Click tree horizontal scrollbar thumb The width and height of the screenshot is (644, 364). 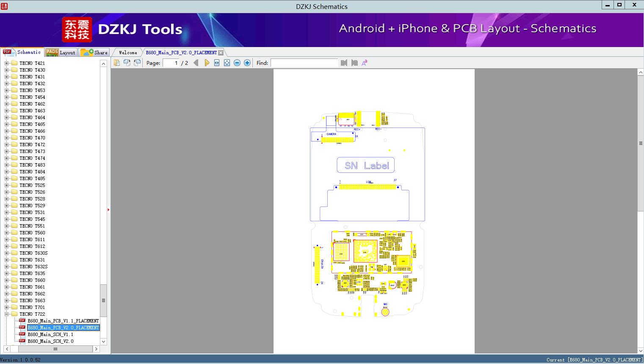(55, 349)
